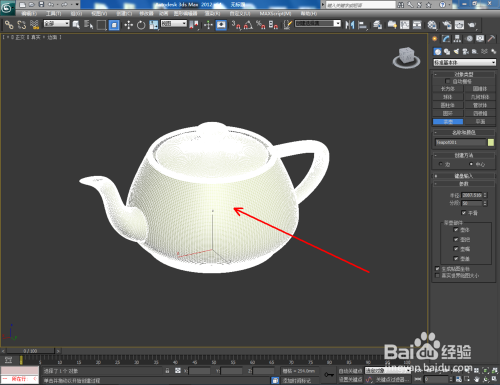Toggle the Angle Snap icon

point(248,25)
